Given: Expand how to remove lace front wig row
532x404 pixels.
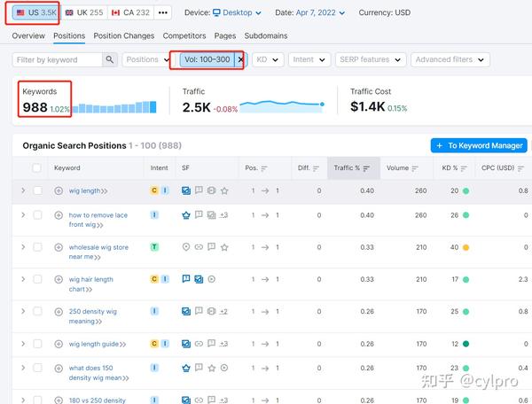Looking at the screenshot, I should [23, 215].
